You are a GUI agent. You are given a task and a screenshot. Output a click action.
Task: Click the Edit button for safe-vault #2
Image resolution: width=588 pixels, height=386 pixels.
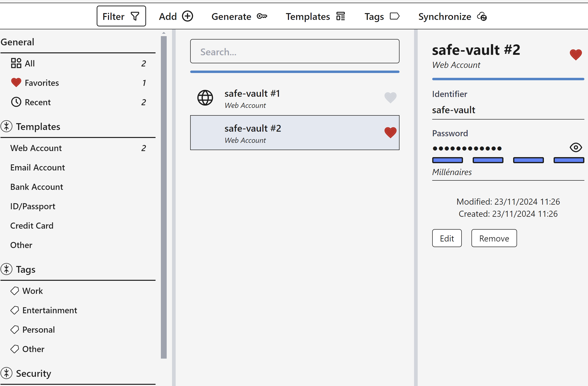coord(447,238)
